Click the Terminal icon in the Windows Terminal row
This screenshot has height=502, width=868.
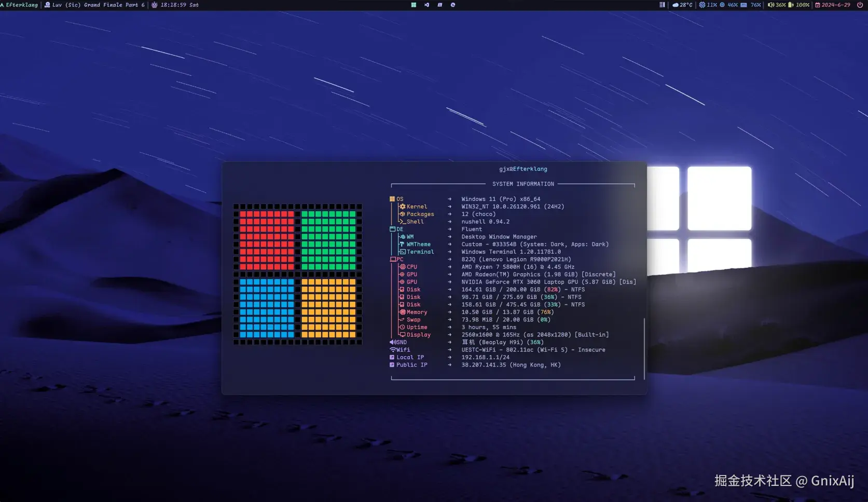pos(403,252)
